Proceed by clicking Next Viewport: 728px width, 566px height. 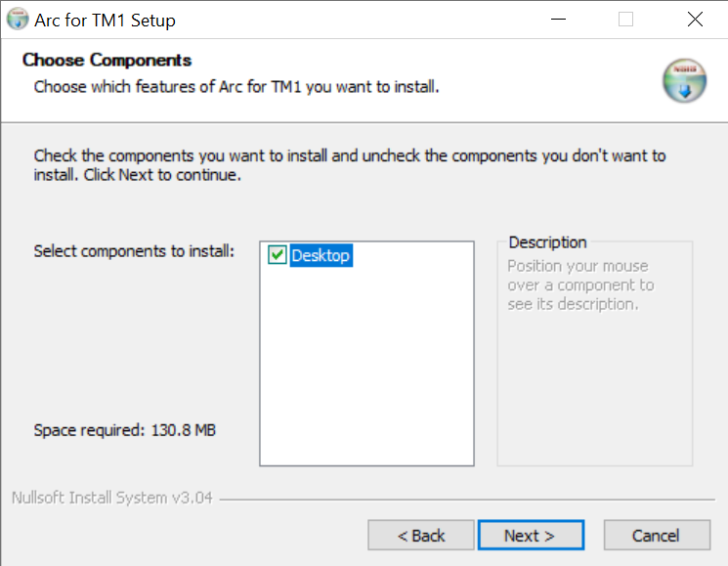[x=530, y=536]
